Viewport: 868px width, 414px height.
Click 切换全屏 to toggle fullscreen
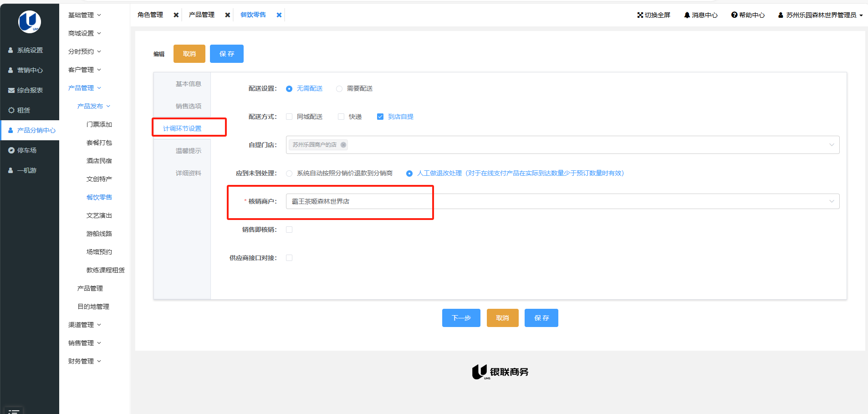click(654, 15)
